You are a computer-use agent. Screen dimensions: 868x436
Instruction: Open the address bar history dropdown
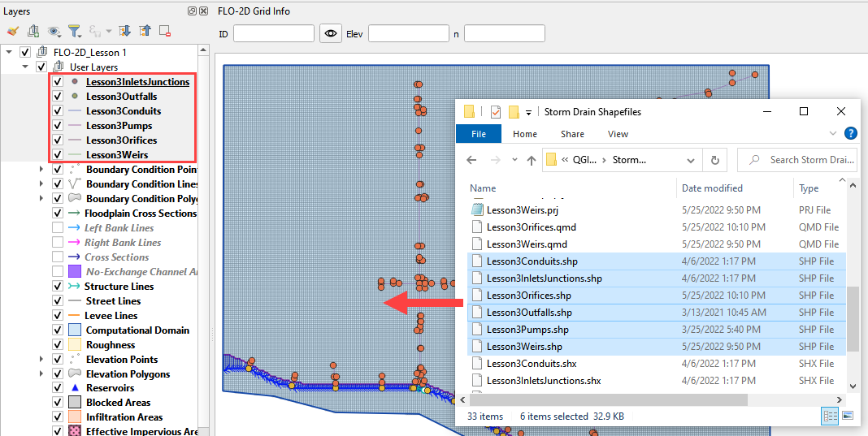tap(691, 160)
